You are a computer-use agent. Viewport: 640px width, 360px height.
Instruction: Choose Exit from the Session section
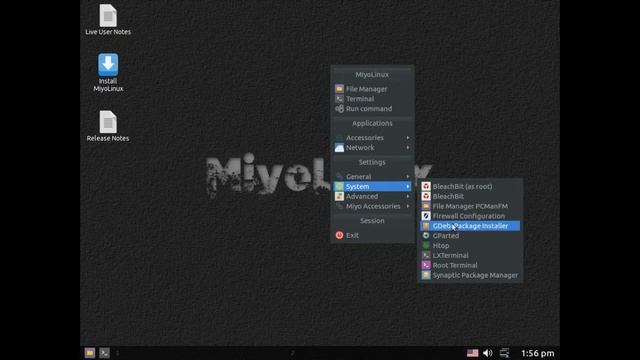[372, 235]
